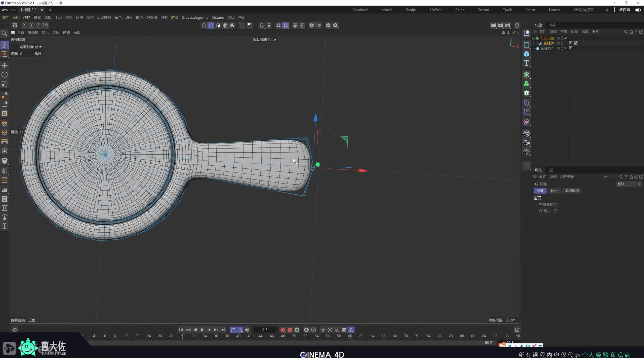Click the record active objects button

pyautogui.click(x=283, y=330)
